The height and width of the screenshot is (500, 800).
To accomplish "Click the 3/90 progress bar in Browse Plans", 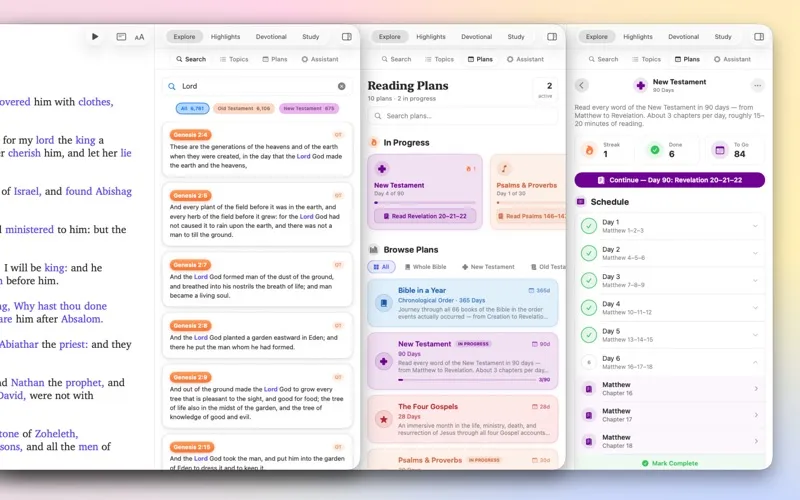I will click(x=468, y=380).
